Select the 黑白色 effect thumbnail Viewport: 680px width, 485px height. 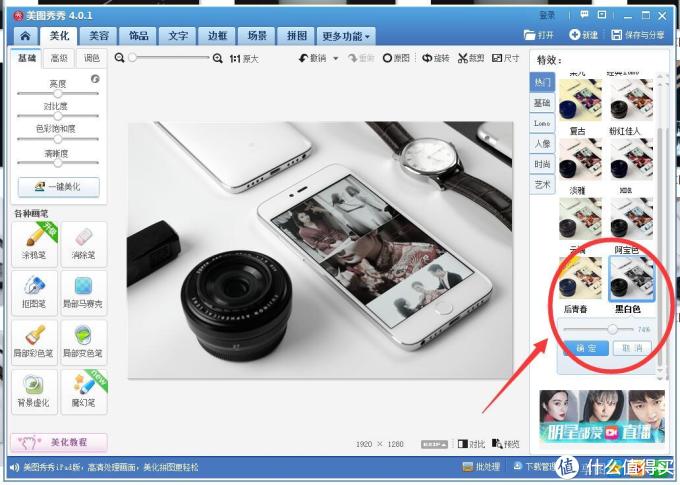point(631,278)
